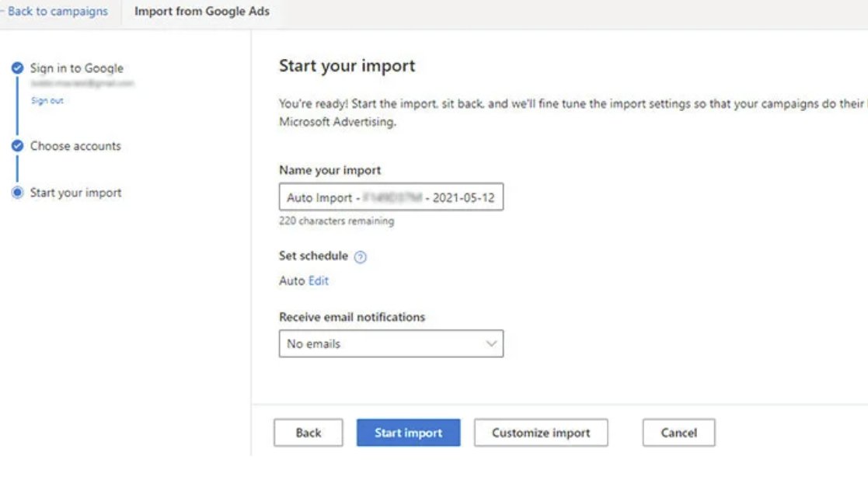This screenshot has height=494, width=868.
Task: Click the Start import button
Action: (409, 433)
